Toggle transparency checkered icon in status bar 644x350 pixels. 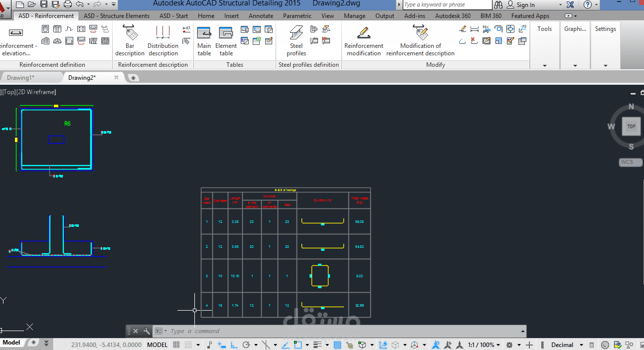[337, 345]
